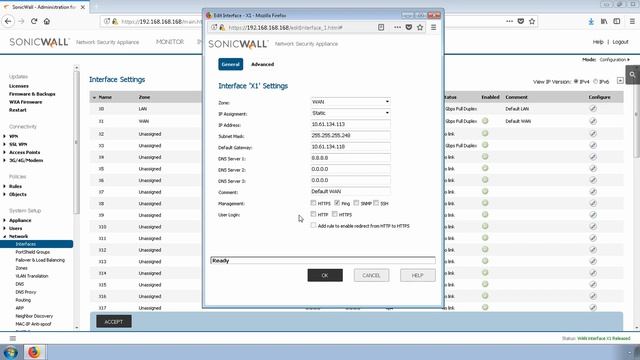Click Default Gateway input field

(x=351, y=147)
